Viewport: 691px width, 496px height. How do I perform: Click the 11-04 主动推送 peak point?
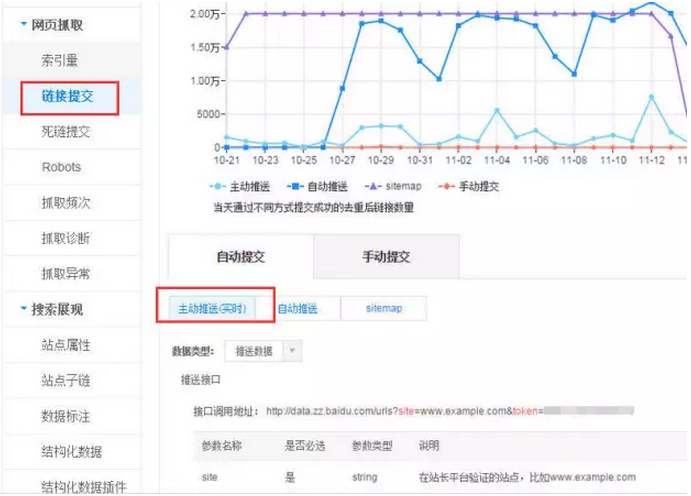point(497,111)
